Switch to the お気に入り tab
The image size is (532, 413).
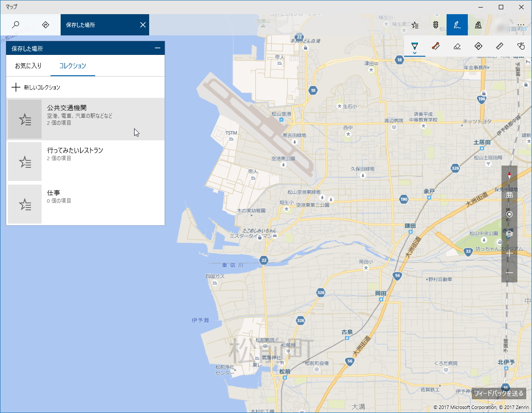pyautogui.click(x=28, y=66)
